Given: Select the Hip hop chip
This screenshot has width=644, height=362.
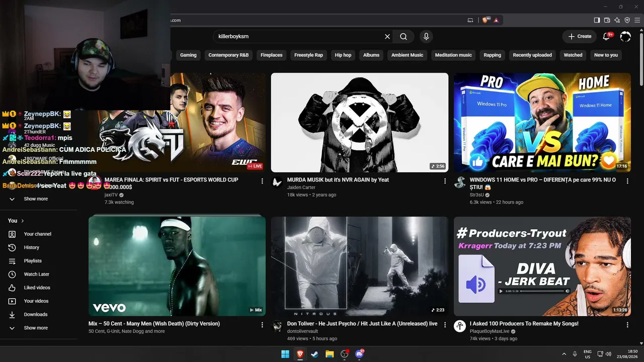Looking at the screenshot, I should (x=343, y=55).
